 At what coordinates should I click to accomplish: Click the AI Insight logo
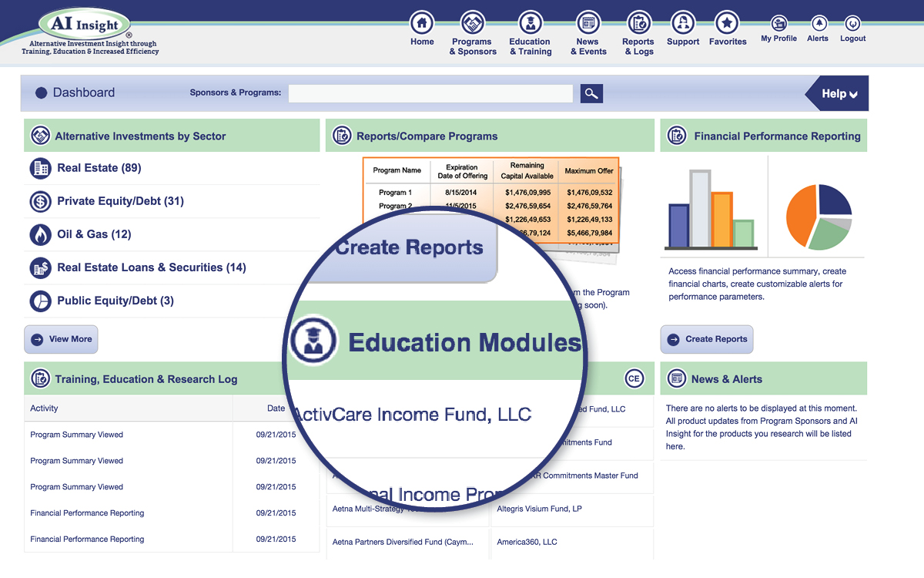[85, 24]
